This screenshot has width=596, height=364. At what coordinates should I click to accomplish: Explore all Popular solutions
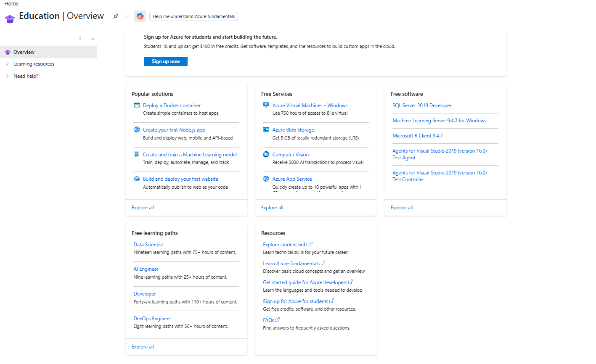click(x=143, y=208)
